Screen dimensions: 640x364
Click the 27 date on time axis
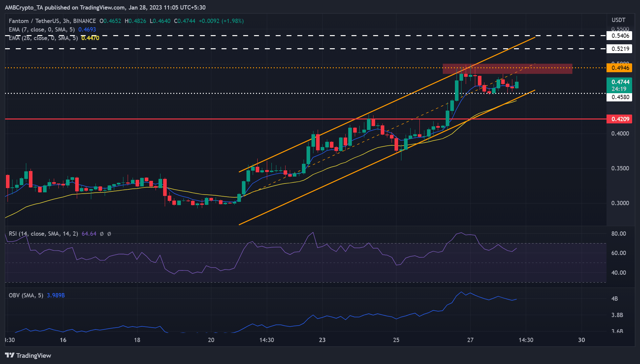point(470,340)
